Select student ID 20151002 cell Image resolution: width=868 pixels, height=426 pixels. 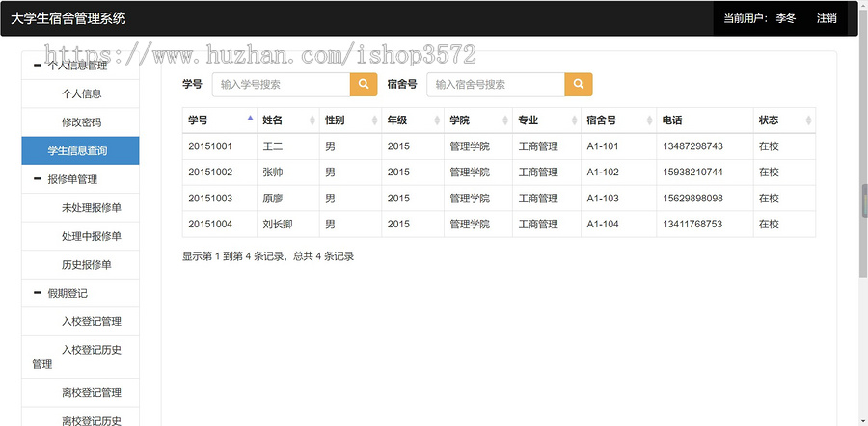pos(220,173)
